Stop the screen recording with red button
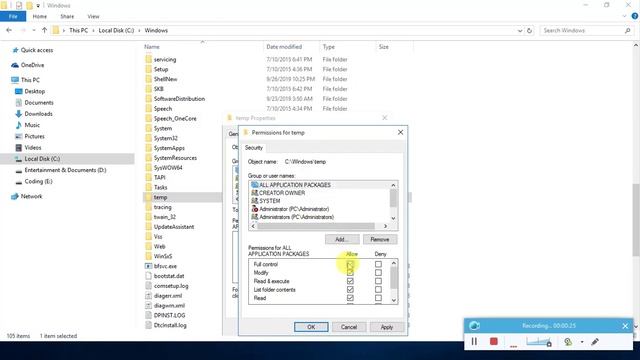Screen dimensions: 640x360 (493, 341)
